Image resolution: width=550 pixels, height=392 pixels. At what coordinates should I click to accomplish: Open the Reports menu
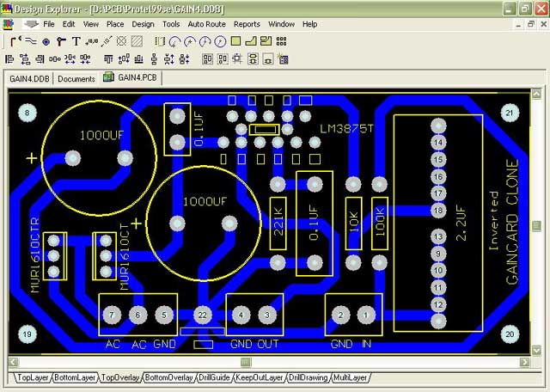[x=247, y=24]
